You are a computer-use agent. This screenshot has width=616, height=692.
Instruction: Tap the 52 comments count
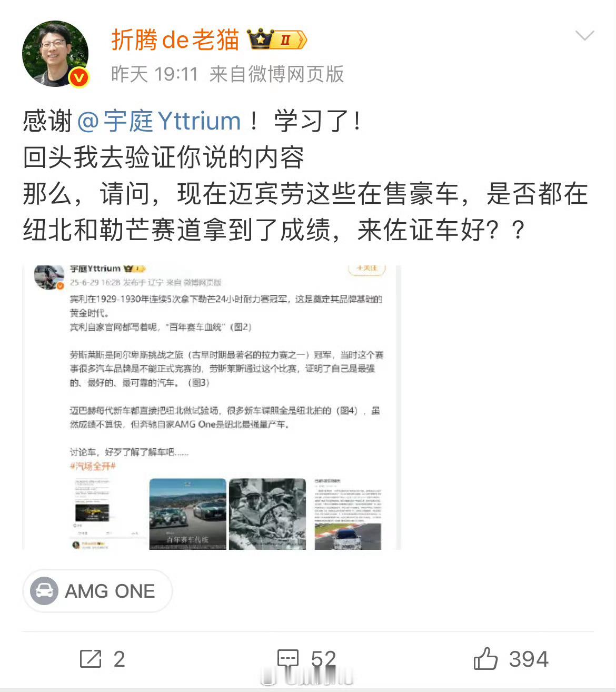[323, 659]
